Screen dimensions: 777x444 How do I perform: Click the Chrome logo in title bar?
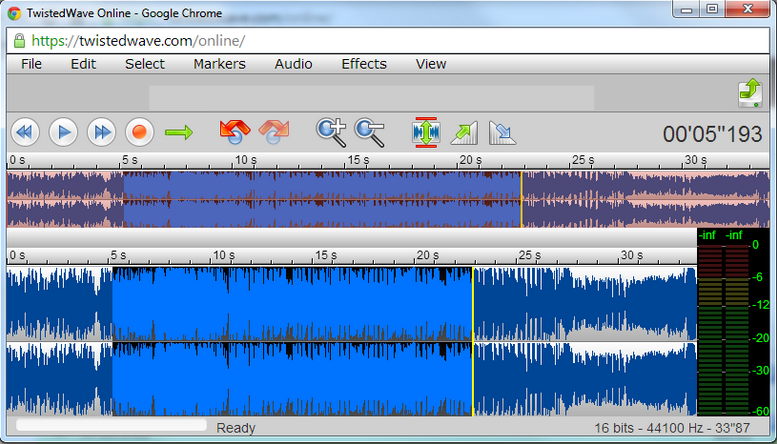click(x=14, y=13)
